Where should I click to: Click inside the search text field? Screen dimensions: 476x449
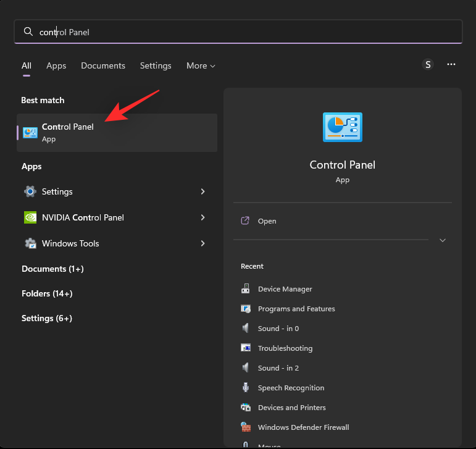pyautogui.click(x=247, y=32)
